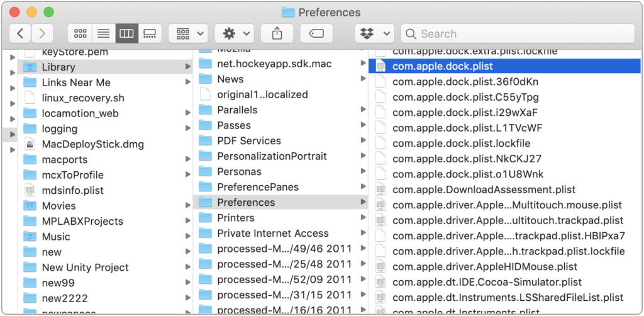Image resolution: width=644 pixels, height=316 pixels.
Task: Expand the processed-M.../31/15 2011 arrow
Action: (363, 295)
